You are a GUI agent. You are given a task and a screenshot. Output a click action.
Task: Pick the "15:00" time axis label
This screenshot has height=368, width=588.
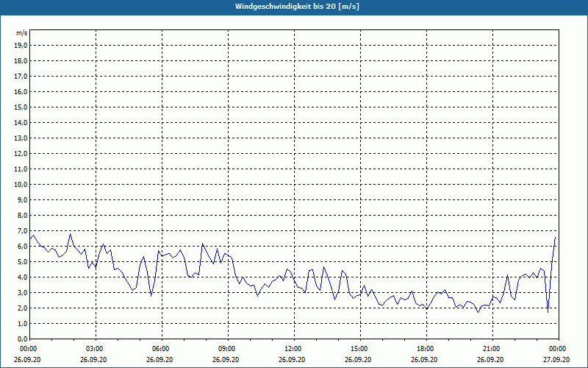pyautogui.click(x=359, y=349)
